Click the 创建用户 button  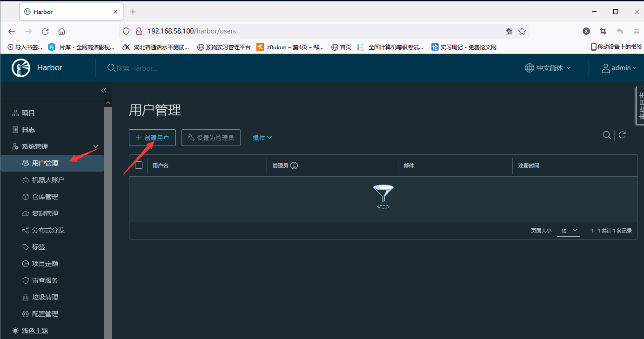click(x=152, y=138)
